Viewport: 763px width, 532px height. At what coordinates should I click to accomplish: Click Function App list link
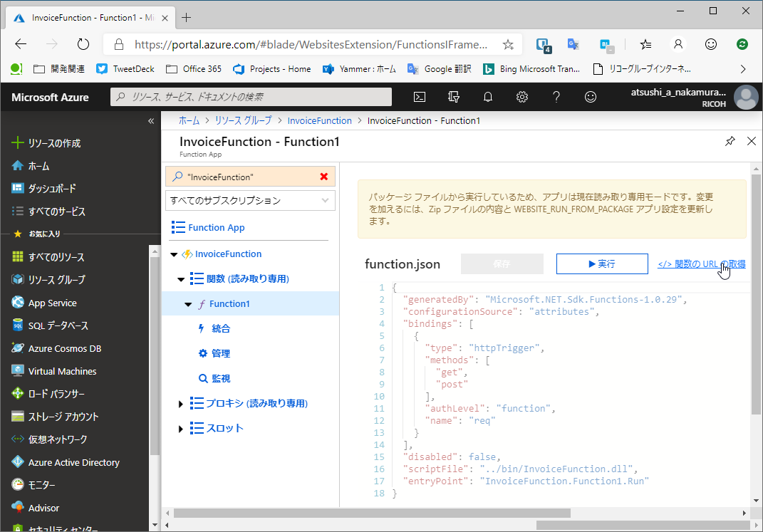(216, 228)
